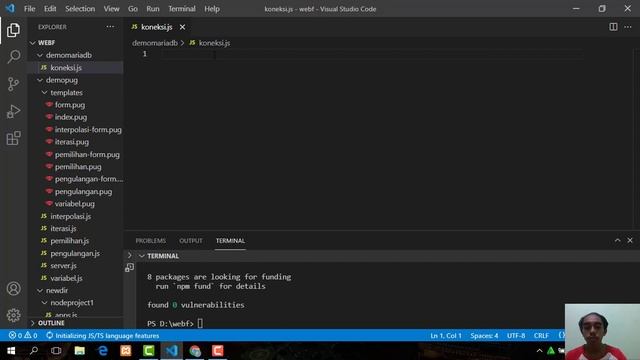
Task: Open the Go menu
Action: (x=133, y=9)
